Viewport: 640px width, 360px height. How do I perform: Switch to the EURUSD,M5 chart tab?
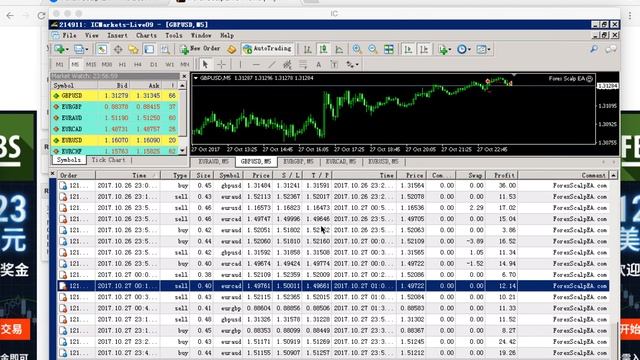(384, 162)
